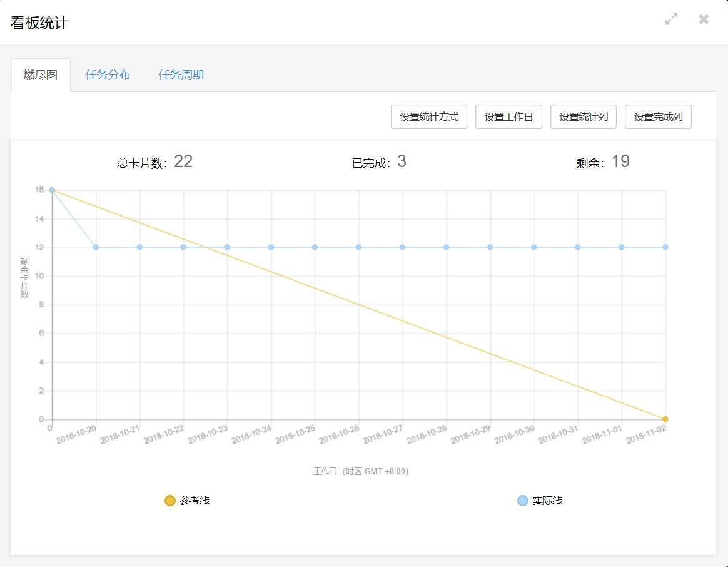Click the 剩余 value 19
This screenshot has height=567, width=728.
tap(620, 161)
